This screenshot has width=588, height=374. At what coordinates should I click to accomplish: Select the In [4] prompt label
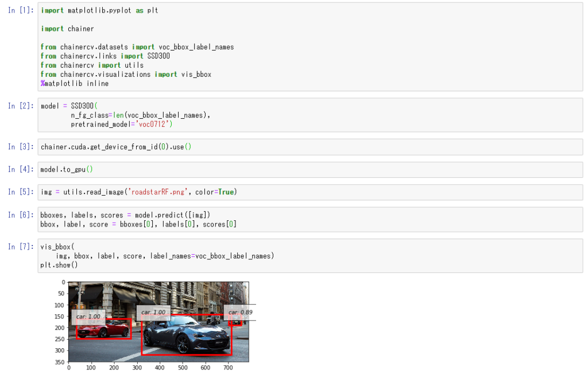click(x=20, y=169)
